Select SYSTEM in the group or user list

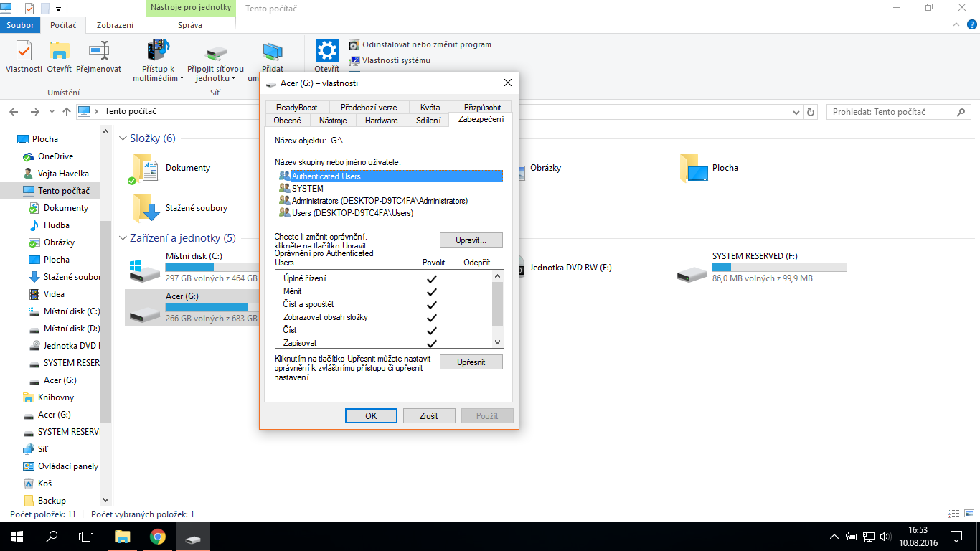click(390, 189)
